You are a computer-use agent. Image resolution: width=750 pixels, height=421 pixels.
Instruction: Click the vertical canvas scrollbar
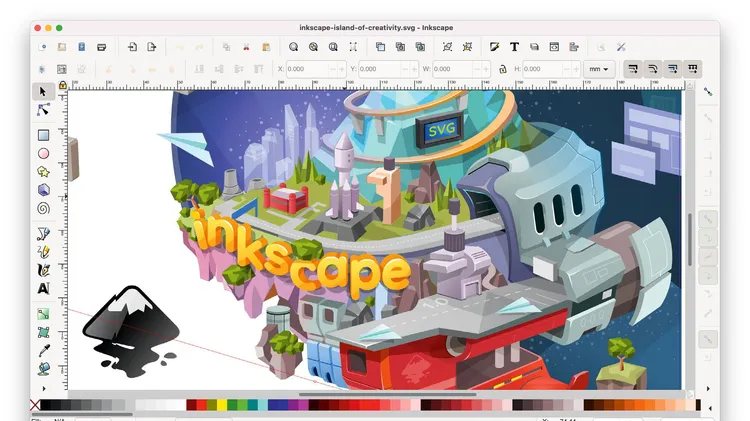tap(690, 240)
